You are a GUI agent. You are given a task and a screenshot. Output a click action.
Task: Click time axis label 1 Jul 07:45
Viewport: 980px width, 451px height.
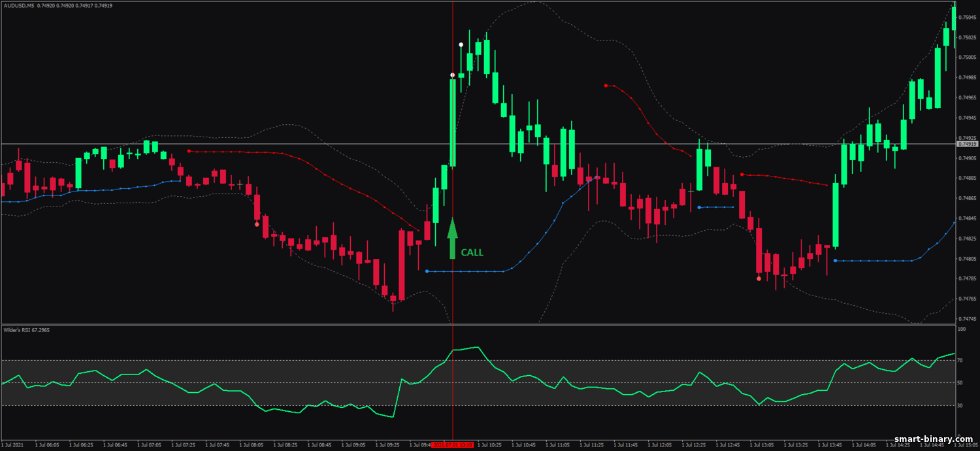tap(217, 445)
